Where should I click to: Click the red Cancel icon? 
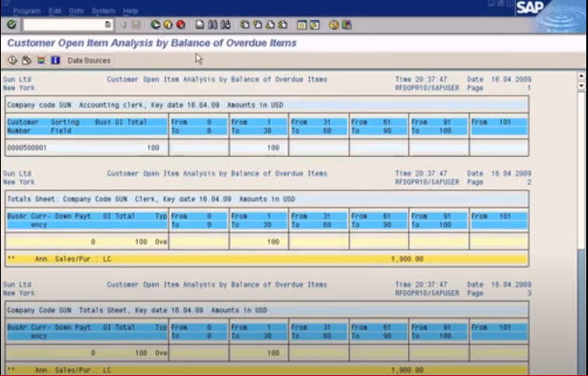[181, 25]
